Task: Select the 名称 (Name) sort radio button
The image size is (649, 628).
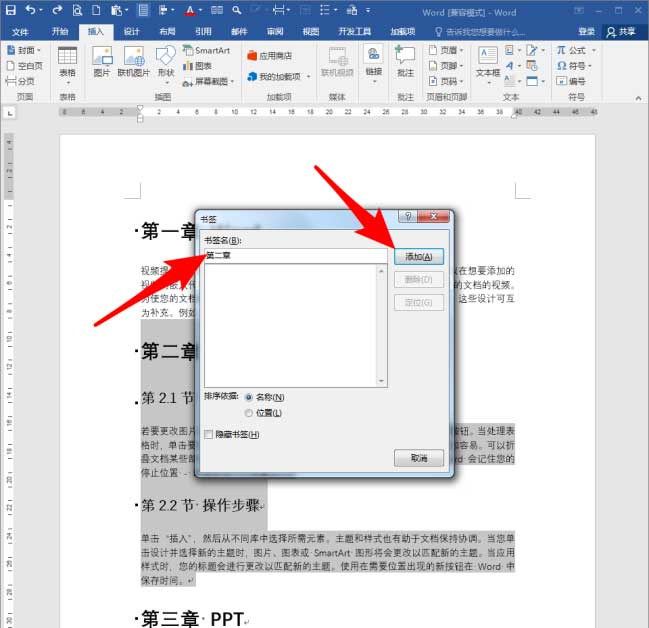Action: [x=249, y=397]
